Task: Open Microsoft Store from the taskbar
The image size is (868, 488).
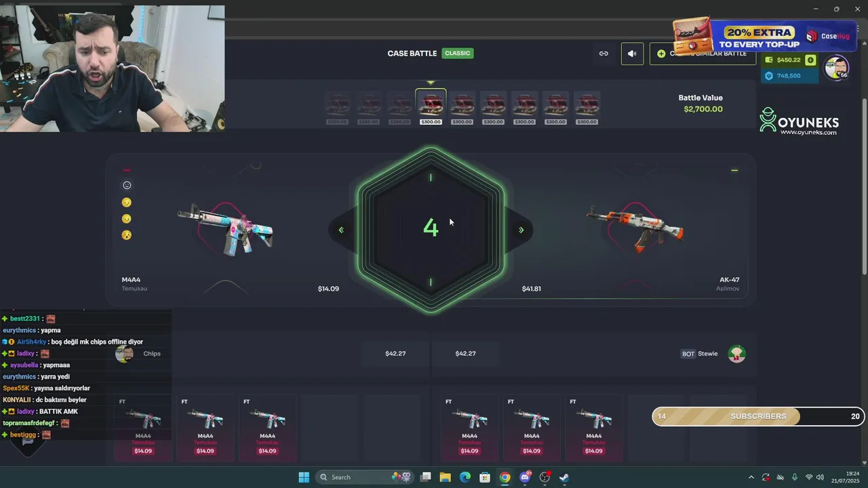Action: 485,477
